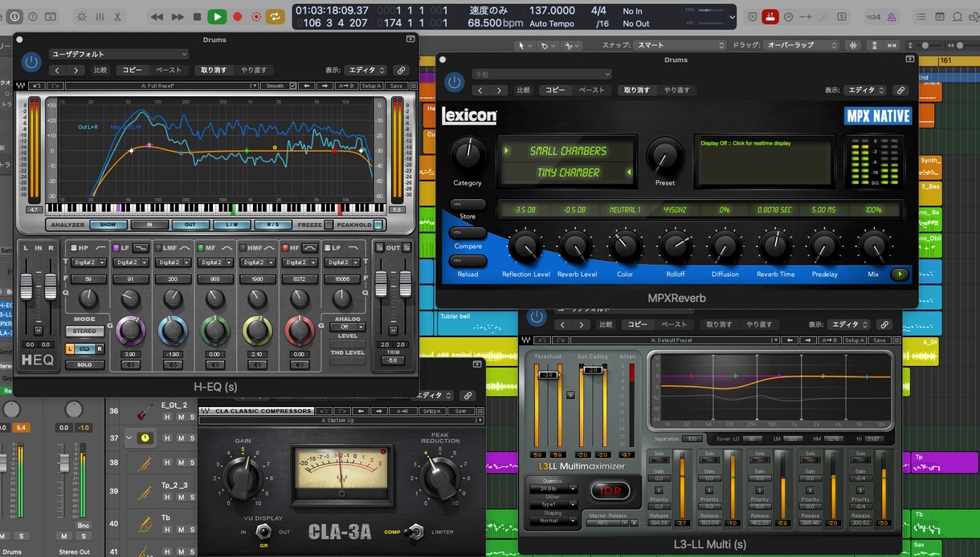
Task: Enable the HP band in H-EQ
Action: click(x=72, y=248)
